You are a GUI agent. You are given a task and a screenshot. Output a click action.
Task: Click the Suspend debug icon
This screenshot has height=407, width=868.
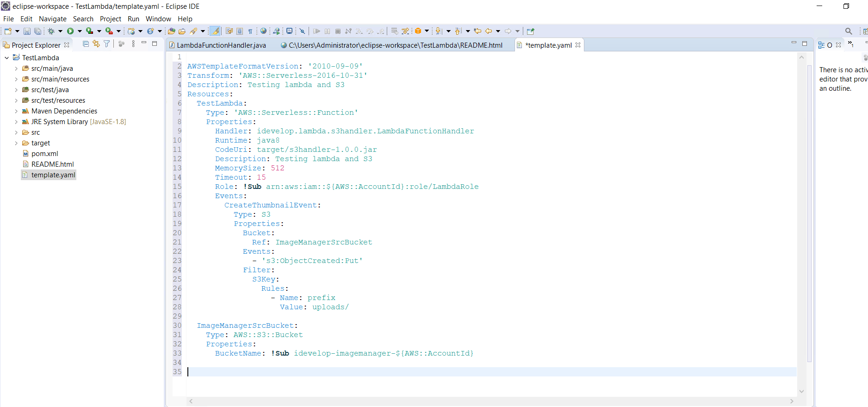coord(327,31)
